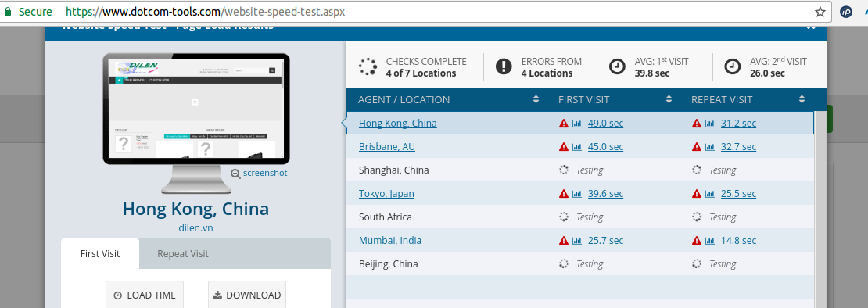Viewport: 868px width, 308px height.
Task: Click Hong Kong repeat visit chart icon
Action: tap(710, 124)
